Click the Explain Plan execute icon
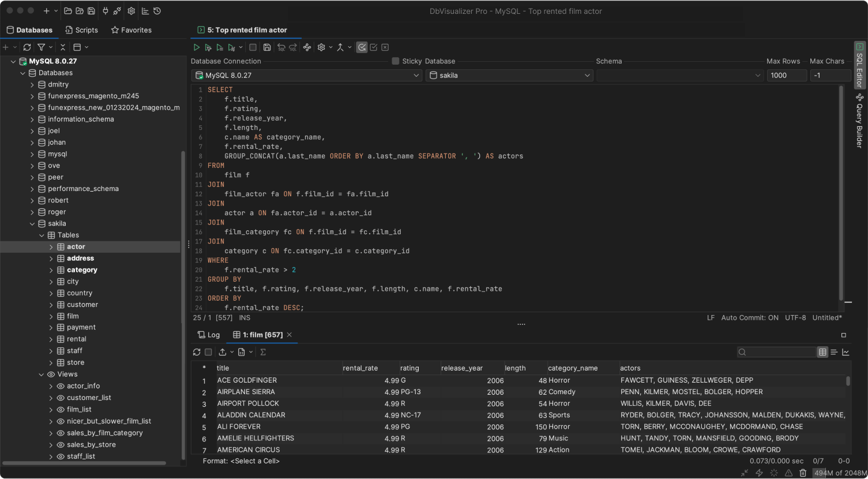This screenshot has width=868, height=479. click(x=231, y=47)
